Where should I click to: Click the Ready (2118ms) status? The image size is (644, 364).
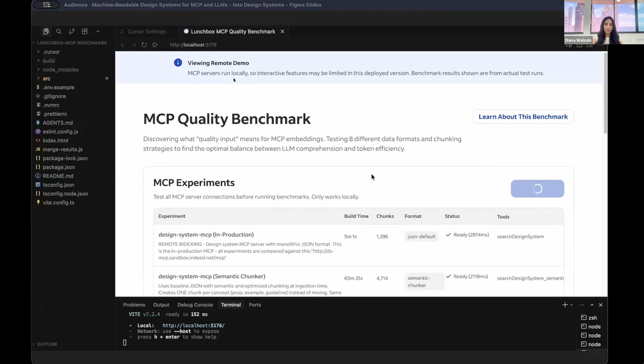(x=467, y=276)
